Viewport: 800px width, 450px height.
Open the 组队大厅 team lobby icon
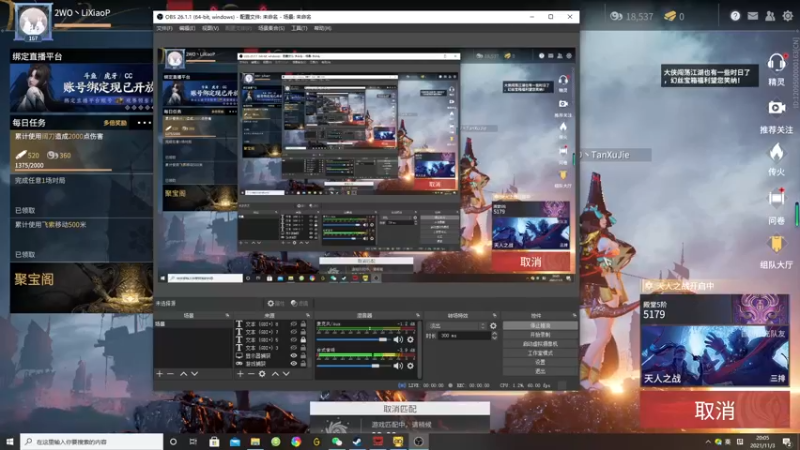[776, 243]
